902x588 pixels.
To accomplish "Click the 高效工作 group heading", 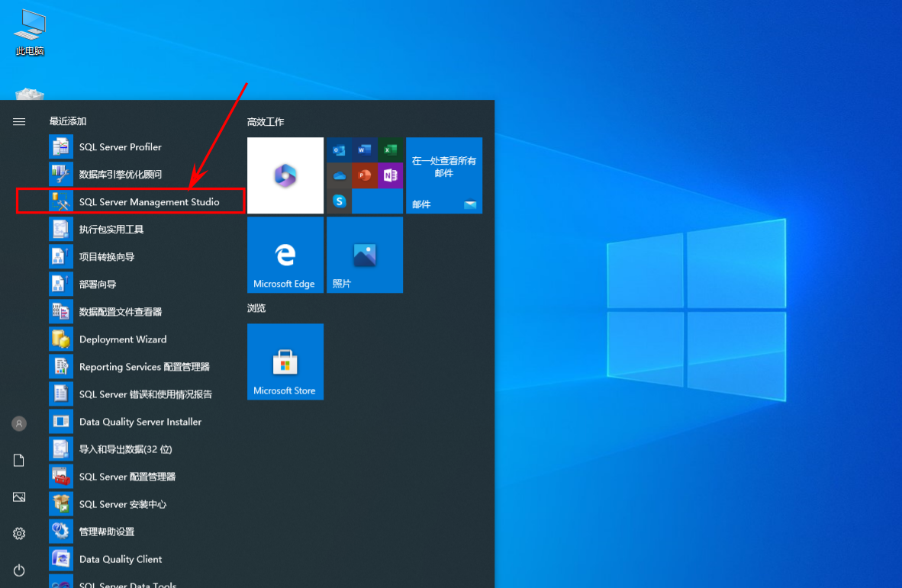I will point(266,122).
